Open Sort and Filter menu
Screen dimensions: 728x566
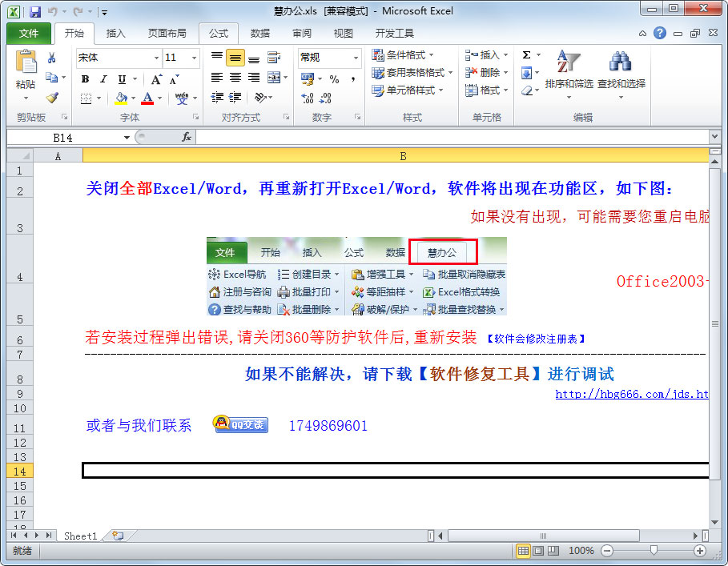click(x=569, y=74)
